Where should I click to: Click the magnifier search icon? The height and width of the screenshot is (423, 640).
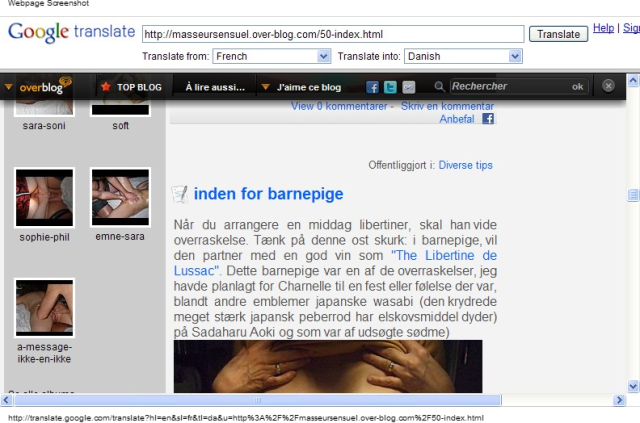click(439, 86)
